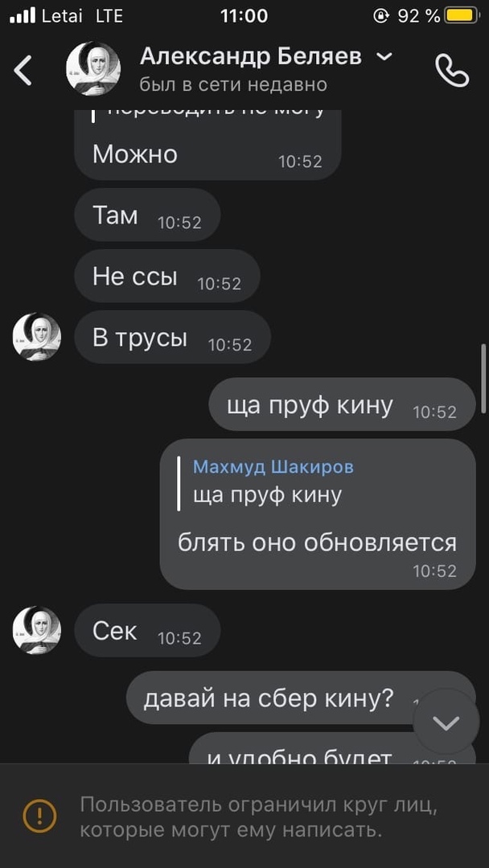
Task: Tap the cellular signal bars icon
Action: coord(23,15)
